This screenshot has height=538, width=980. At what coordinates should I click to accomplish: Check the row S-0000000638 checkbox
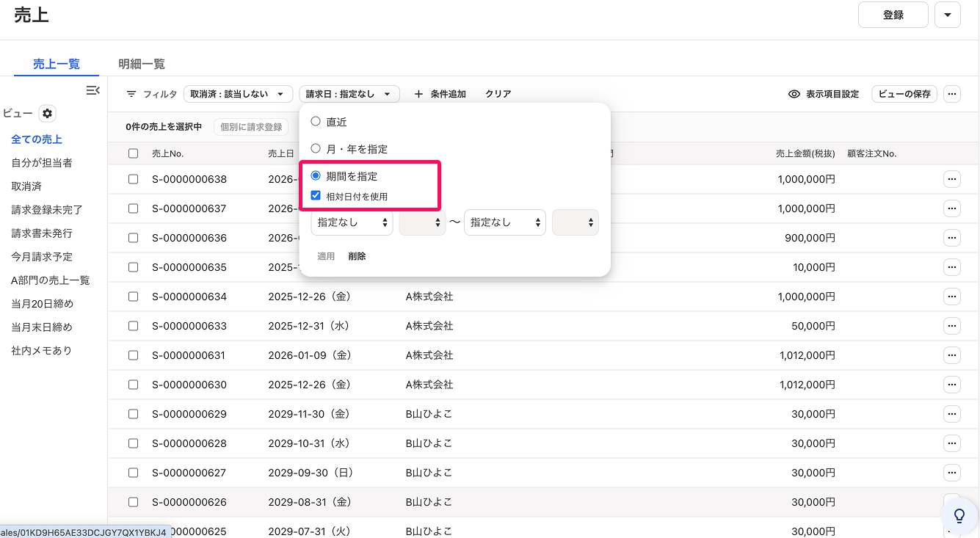[x=133, y=179]
